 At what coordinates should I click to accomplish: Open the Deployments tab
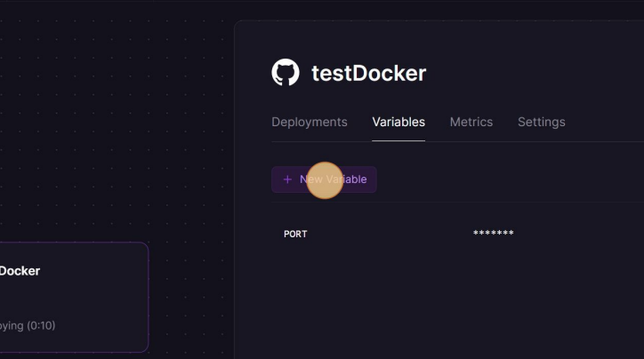click(x=310, y=122)
